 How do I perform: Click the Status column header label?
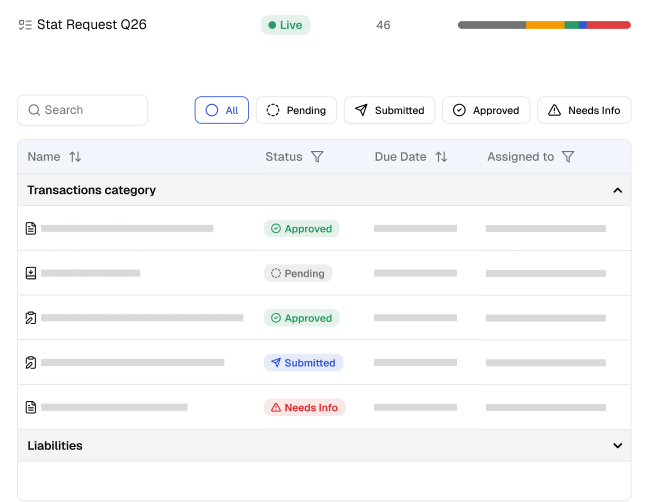click(284, 157)
